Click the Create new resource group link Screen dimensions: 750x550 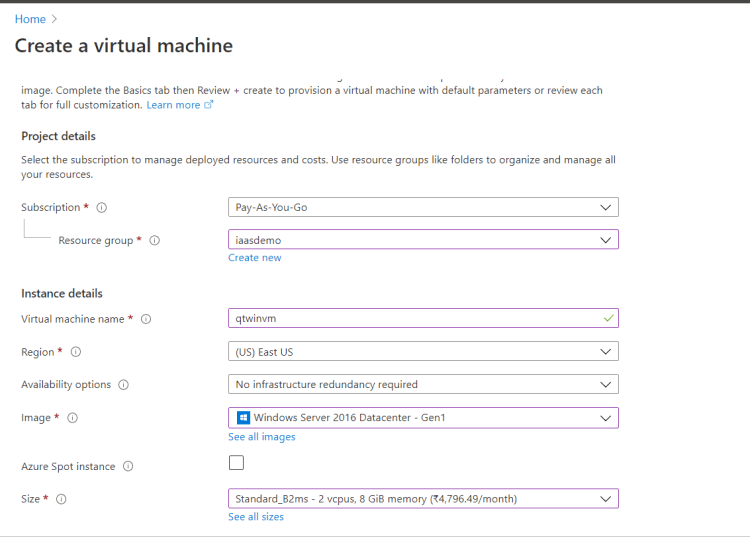254,258
